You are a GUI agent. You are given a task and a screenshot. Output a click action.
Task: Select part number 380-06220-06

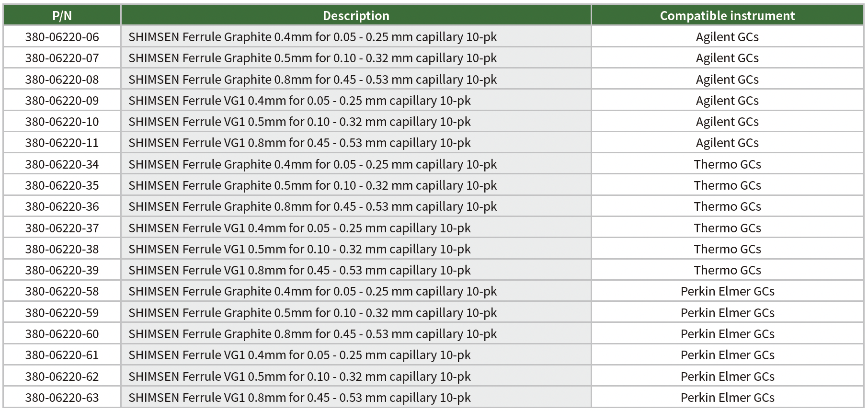tap(62, 37)
